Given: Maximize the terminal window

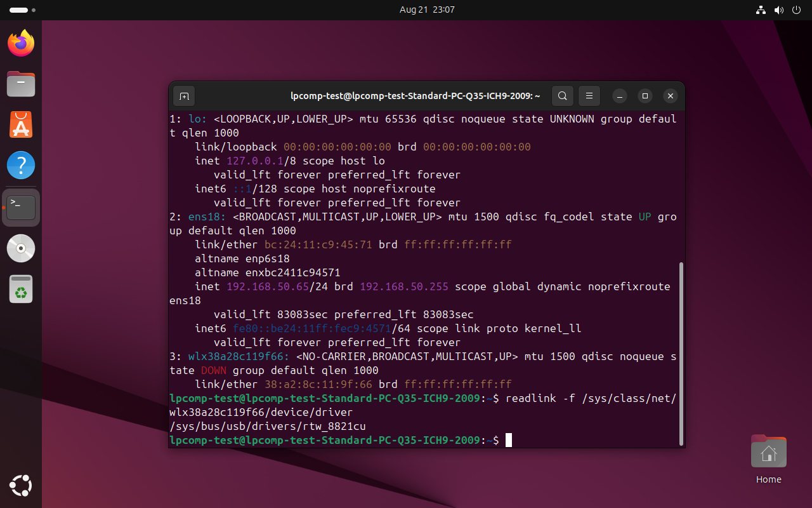Looking at the screenshot, I should click(645, 96).
